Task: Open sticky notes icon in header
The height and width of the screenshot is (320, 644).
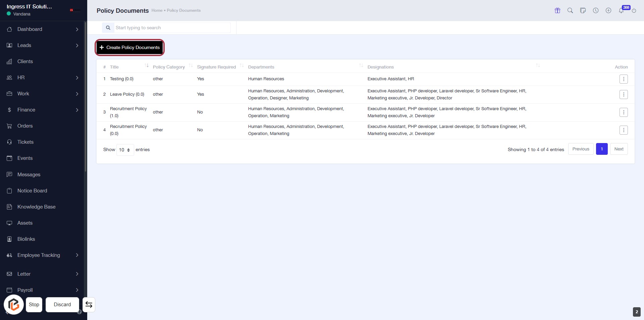Action: 583,10
